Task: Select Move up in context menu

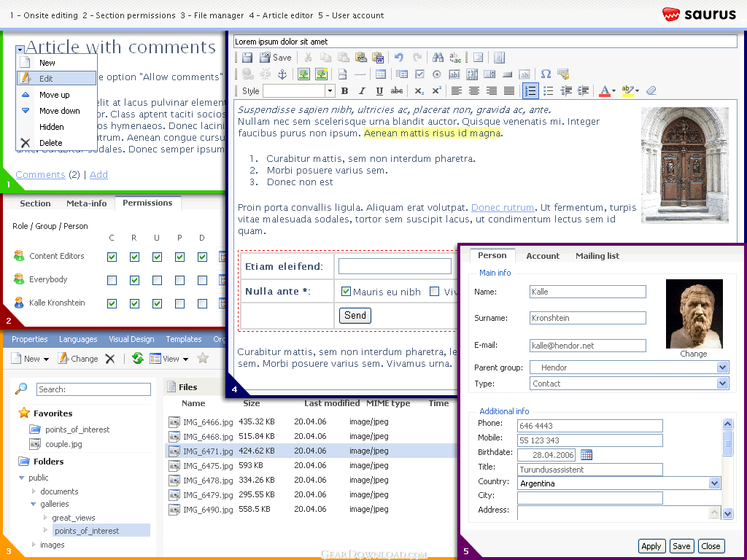Action: click(x=57, y=95)
